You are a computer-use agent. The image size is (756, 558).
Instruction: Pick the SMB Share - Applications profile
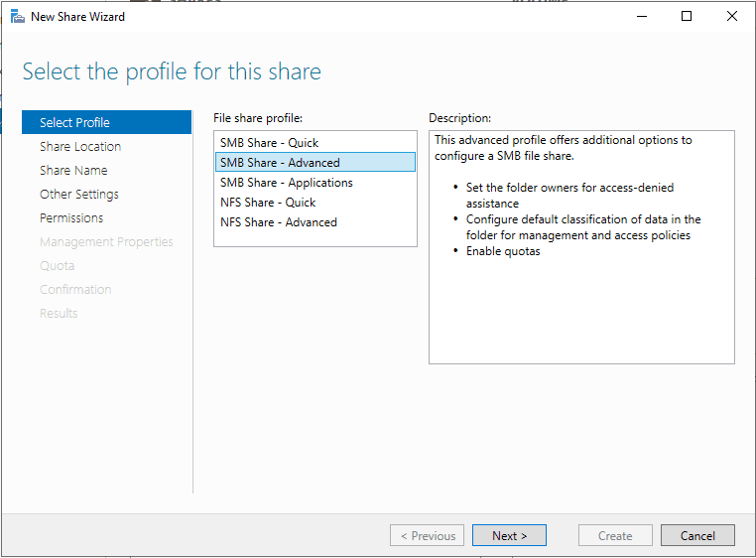[x=287, y=182]
